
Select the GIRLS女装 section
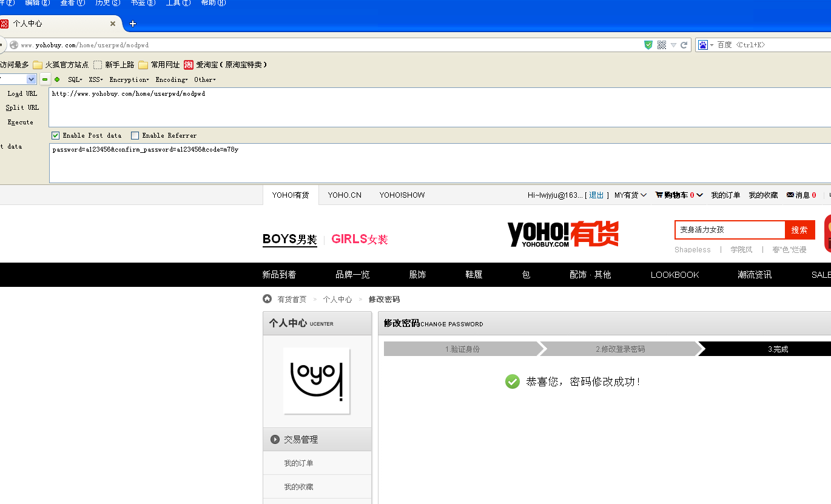360,240
